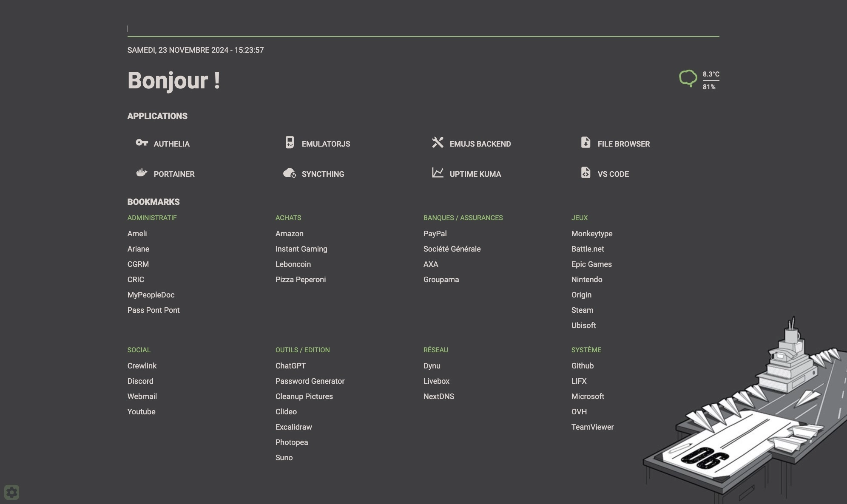Click the File Browser document icon
The image size is (847, 504).
[586, 142]
